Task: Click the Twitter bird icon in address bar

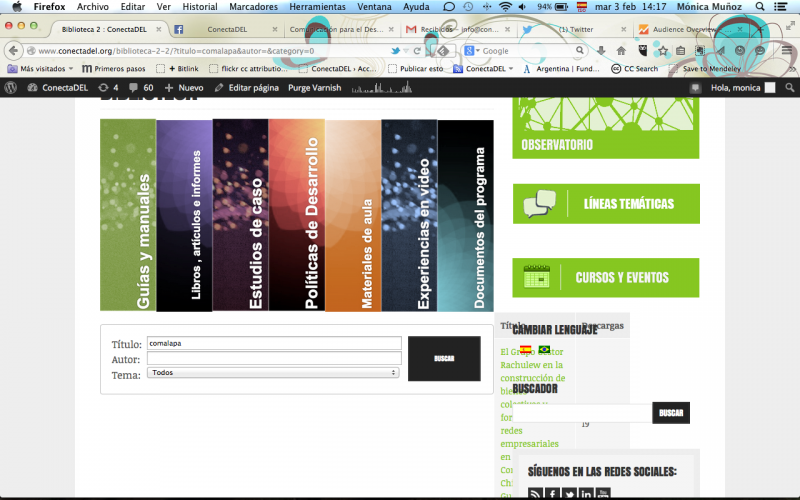Action: coord(395,51)
